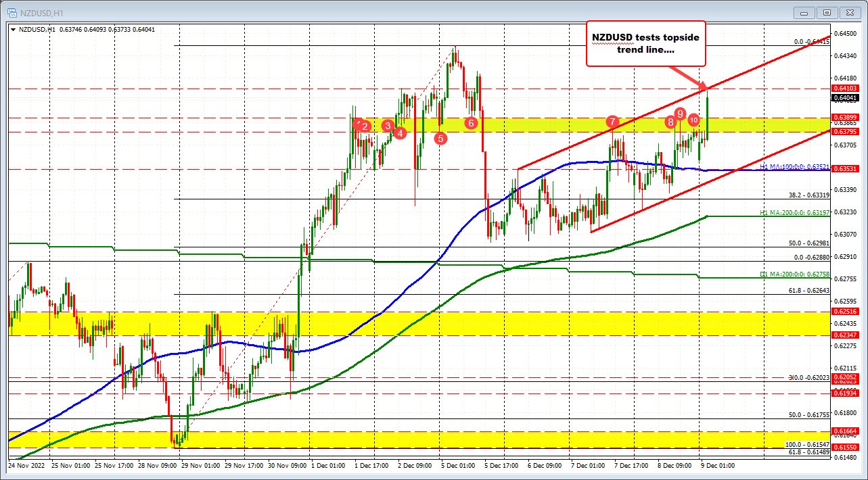Click the red 0.63531 price label
The width and height of the screenshot is (868, 480).
pos(845,168)
